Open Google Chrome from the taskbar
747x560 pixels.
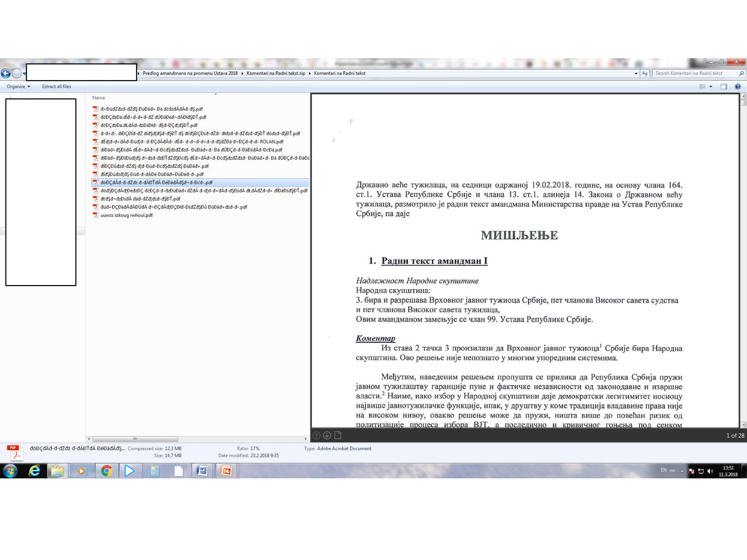pyautogui.click(x=106, y=471)
